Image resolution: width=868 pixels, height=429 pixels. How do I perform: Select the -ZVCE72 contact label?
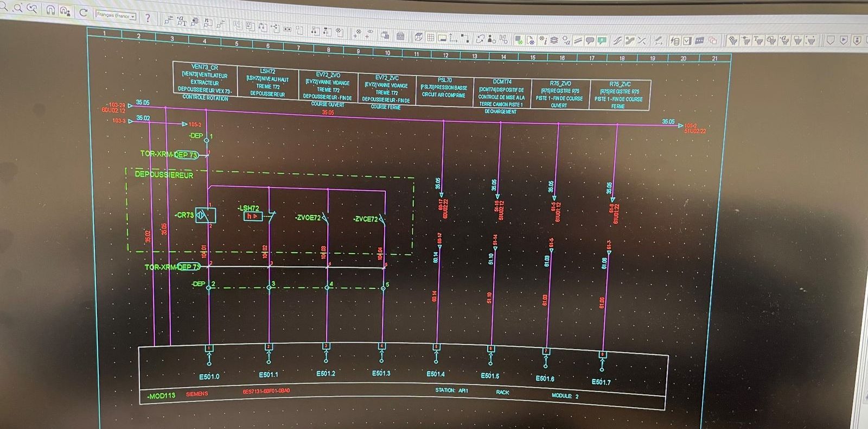365,219
